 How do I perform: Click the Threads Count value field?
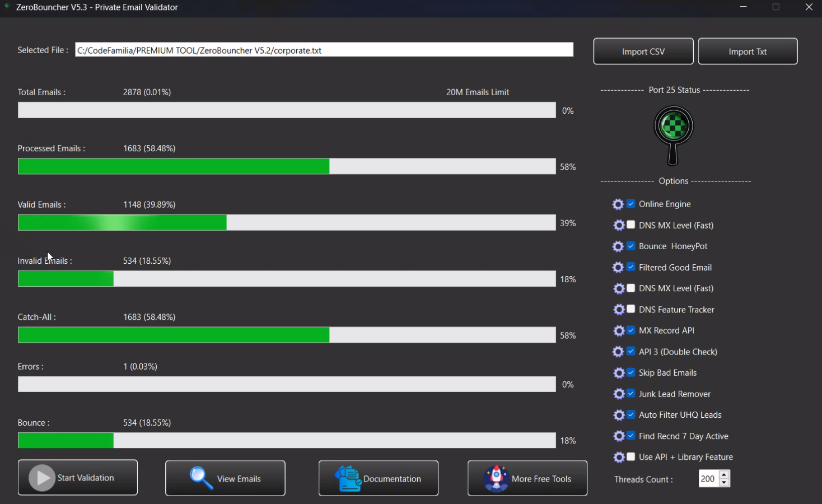pyautogui.click(x=709, y=479)
